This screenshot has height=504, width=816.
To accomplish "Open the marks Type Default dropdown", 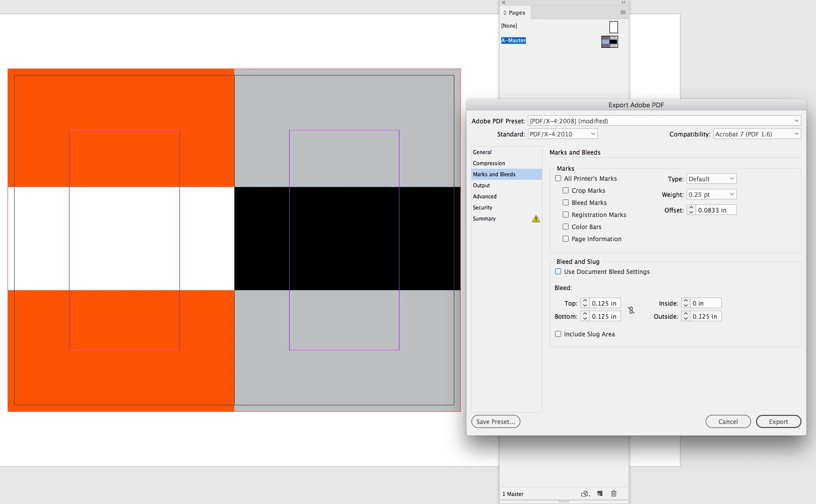I will [712, 179].
